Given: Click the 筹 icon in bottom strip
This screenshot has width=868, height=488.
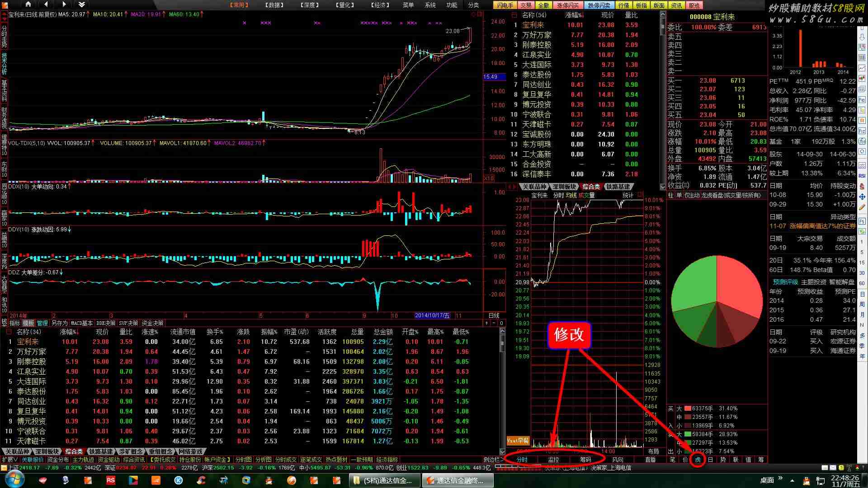Looking at the screenshot, I should click(761, 460).
